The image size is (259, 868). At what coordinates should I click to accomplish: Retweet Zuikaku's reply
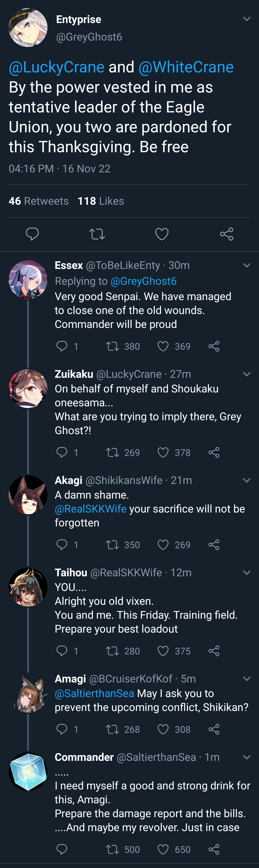[112, 453]
